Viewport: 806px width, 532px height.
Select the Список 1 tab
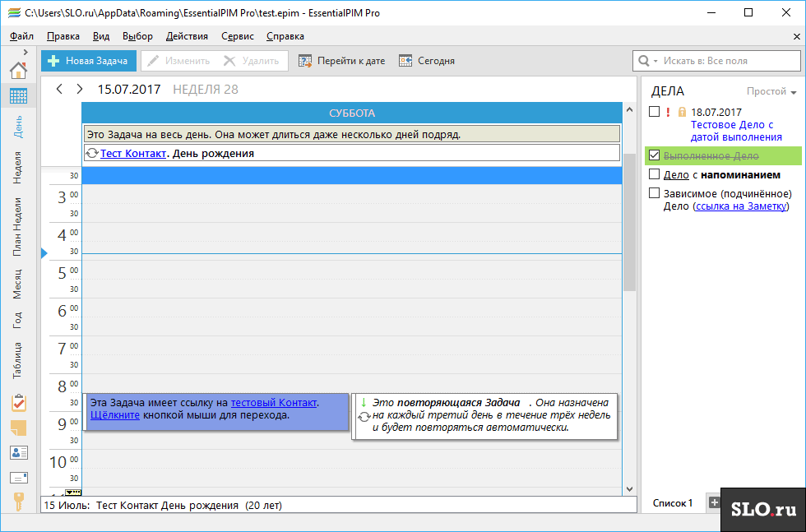pyautogui.click(x=673, y=502)
